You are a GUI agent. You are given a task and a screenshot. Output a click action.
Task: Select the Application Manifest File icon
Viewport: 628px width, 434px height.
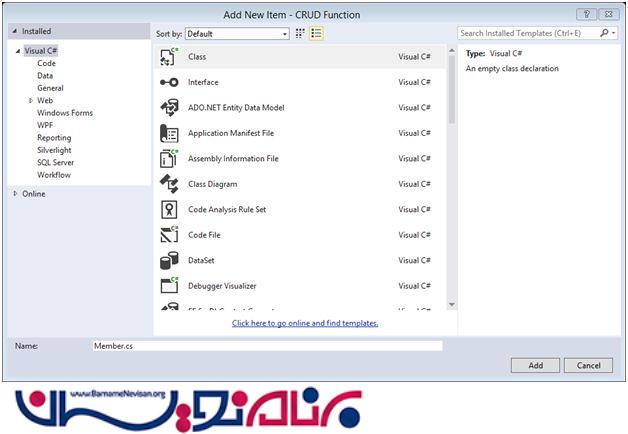pos(169,133)
